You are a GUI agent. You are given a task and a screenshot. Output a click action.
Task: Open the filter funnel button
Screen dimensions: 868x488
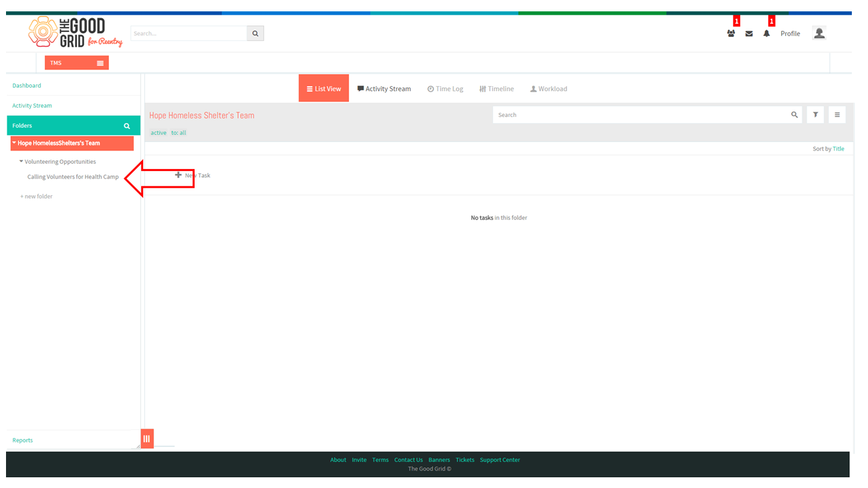pyautogui.click(x=816, y=115)
